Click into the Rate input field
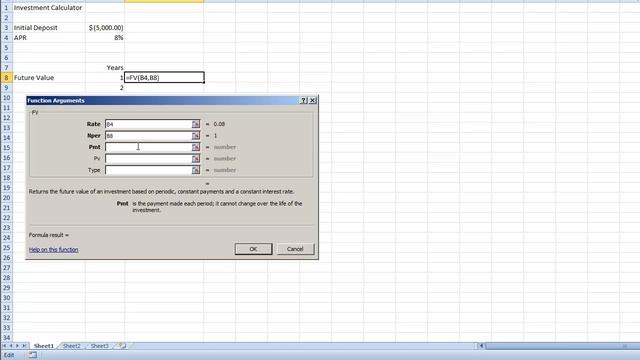 coord(149,124)
